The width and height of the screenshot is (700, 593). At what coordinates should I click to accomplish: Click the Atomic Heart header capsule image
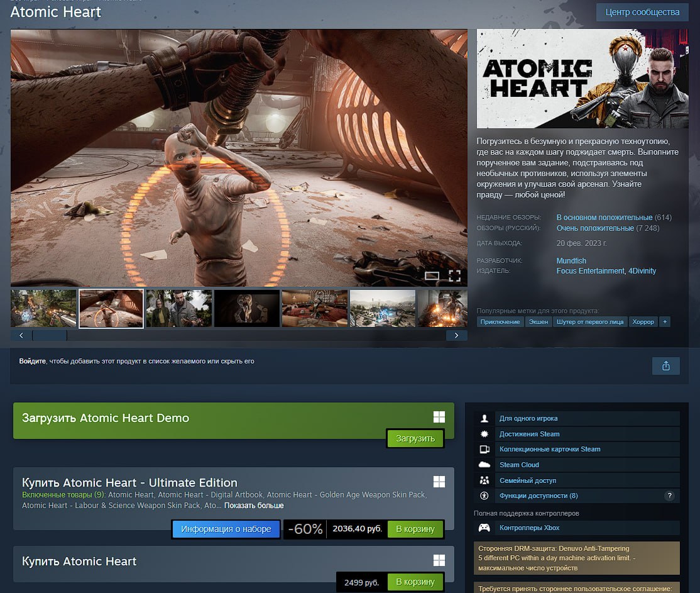coord(582,79)
